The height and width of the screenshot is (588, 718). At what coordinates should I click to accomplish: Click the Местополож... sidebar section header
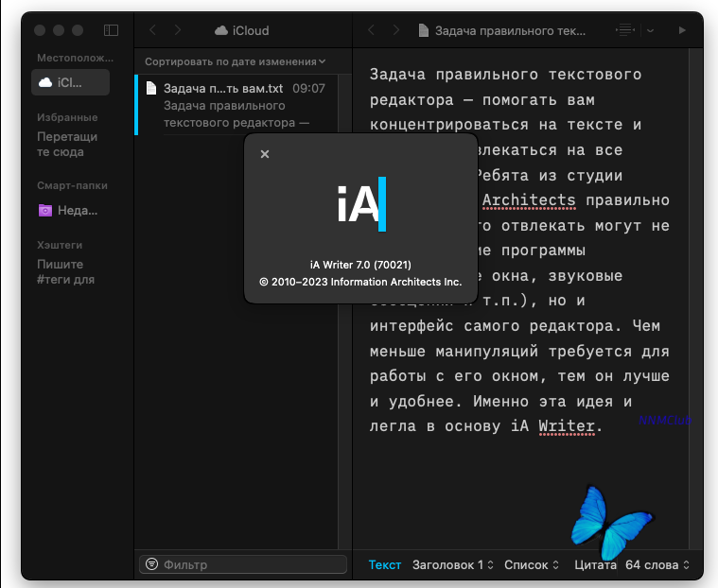[75, 58]
